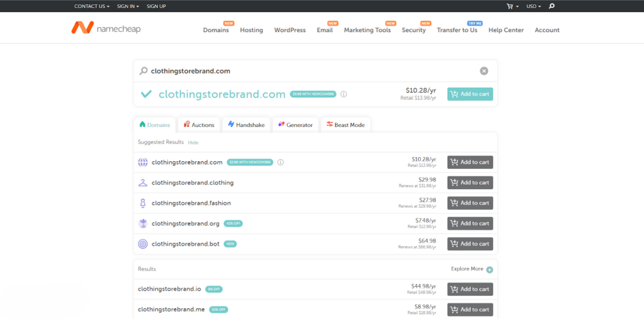Click the target icon for .bot domain
Viewport: 644px width, 319px height.
coord(143,244)
